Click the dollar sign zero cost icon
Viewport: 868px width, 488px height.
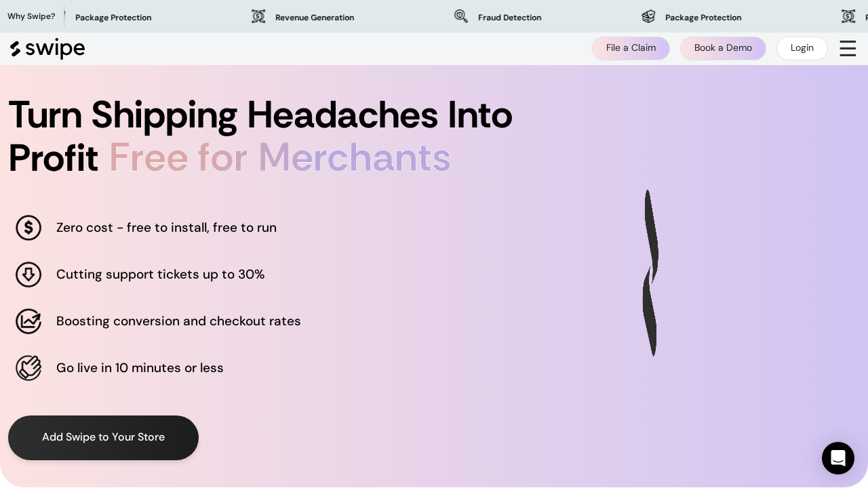(28, 228)
